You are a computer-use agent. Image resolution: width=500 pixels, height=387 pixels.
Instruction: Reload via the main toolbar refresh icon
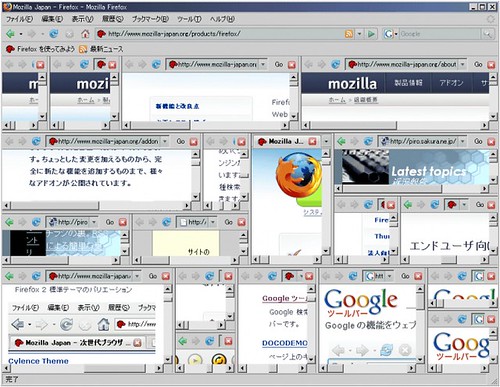point(53,34)
